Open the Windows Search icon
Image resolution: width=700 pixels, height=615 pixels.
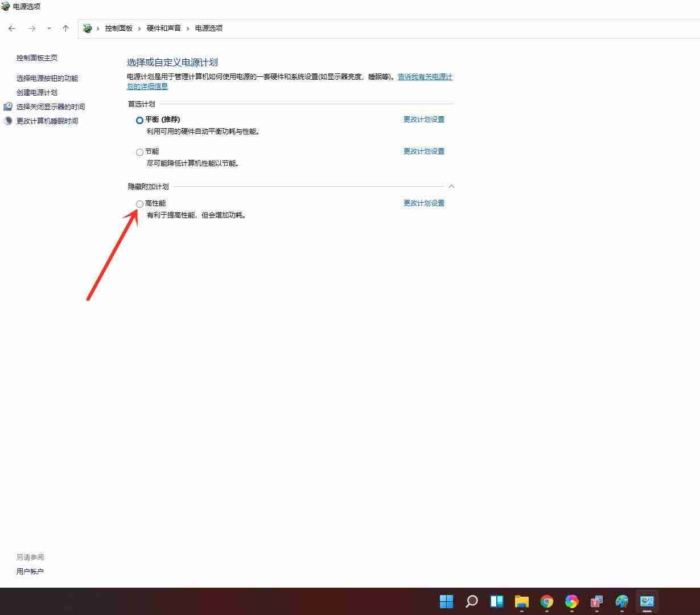[471, 601]
